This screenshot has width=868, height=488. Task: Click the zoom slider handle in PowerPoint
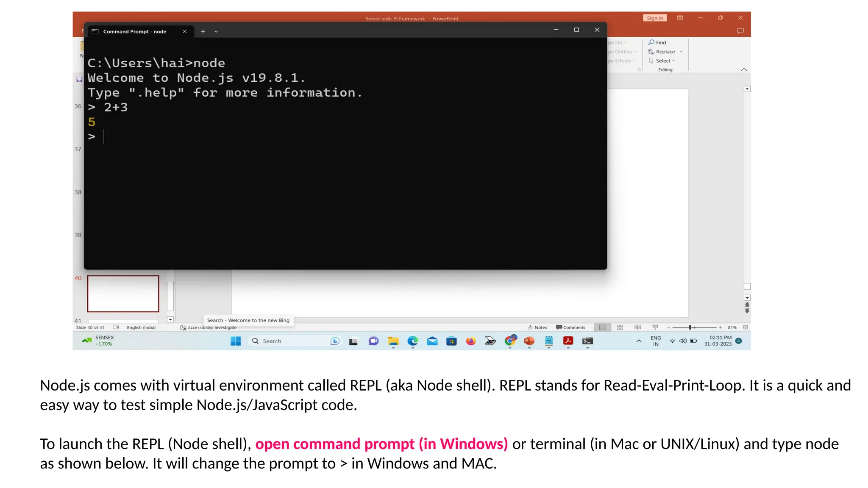690,327
